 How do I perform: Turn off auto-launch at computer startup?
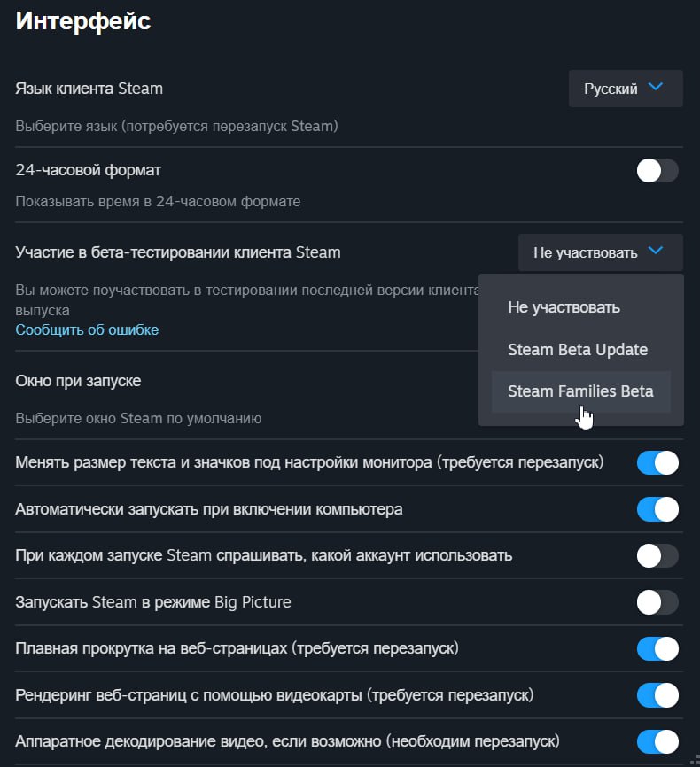(x=657, y=509)
